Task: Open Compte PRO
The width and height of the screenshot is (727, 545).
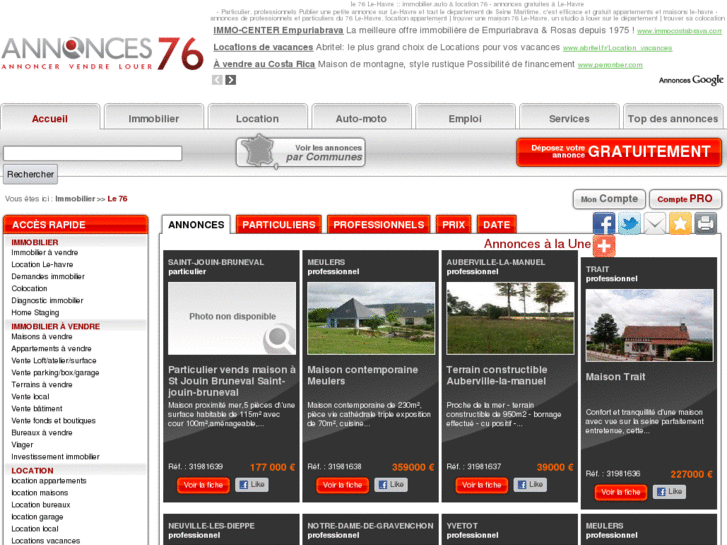Action: (685, 199)
